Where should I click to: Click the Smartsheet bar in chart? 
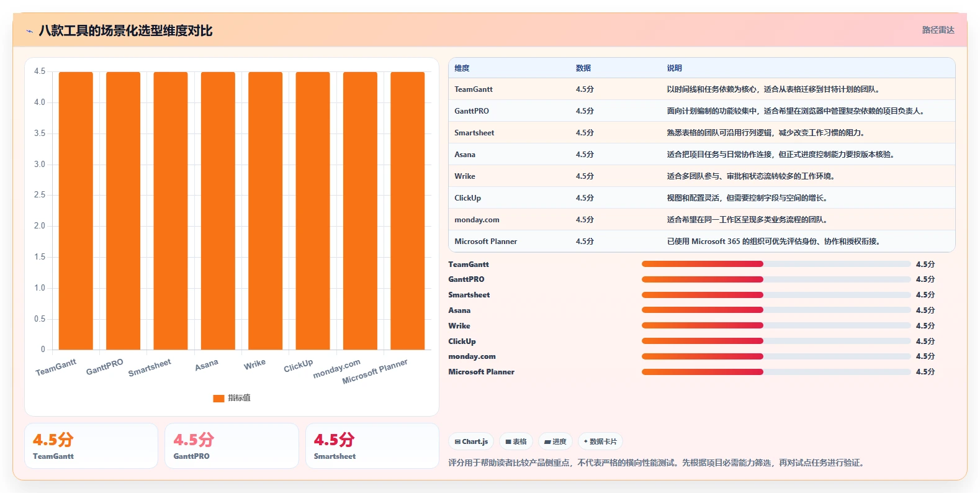171,210
